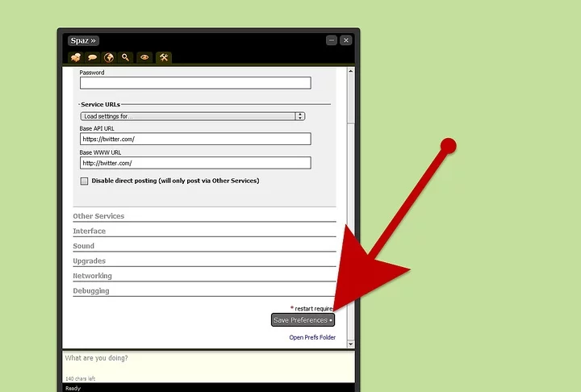The height and width of the screenshot is (392, 581).
Task: Expand the Debugging section
Action: point(91,291)
